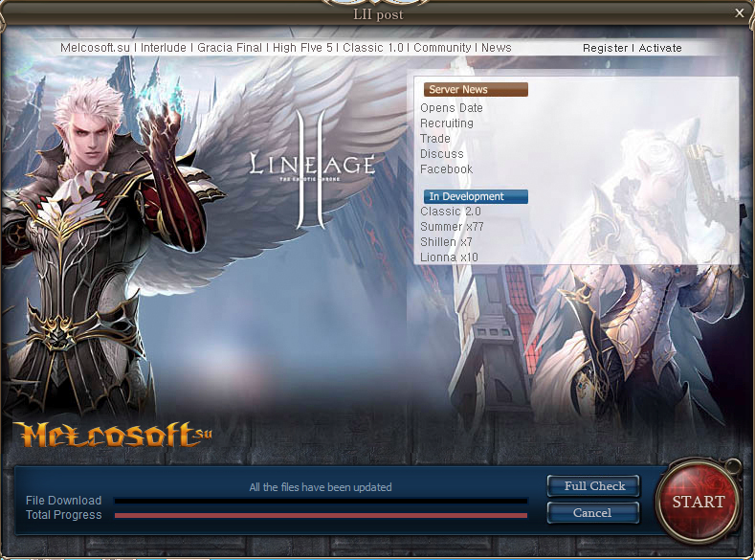This screenshot has height=560, width=755.
Task: Click the Melcosoft.su orange logo
Action: tap(113, 435)
